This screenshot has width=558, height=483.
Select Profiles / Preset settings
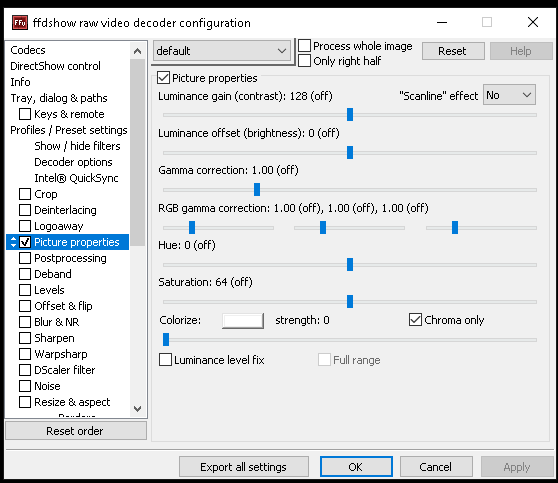click(69, 130)
